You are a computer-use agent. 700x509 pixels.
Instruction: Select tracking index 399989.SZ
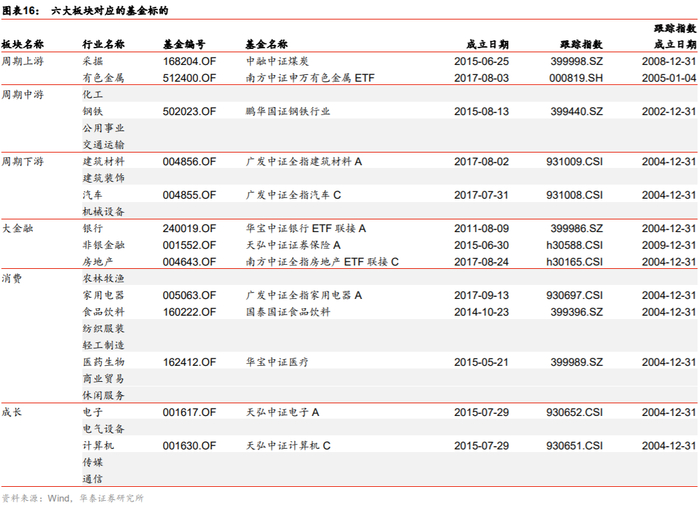coord(577,362)
